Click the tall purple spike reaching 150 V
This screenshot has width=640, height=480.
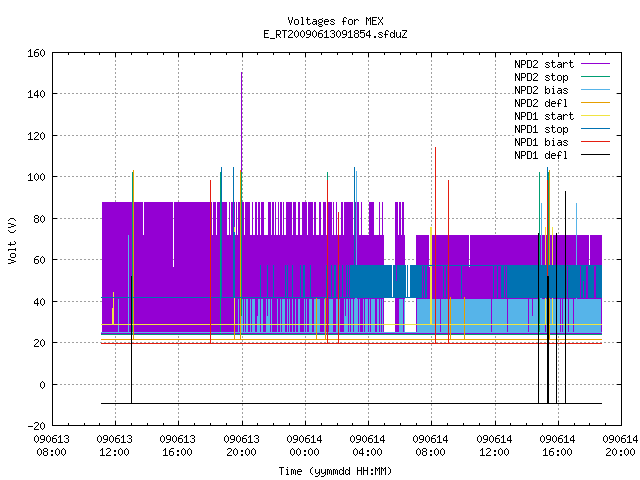[242, 122]
